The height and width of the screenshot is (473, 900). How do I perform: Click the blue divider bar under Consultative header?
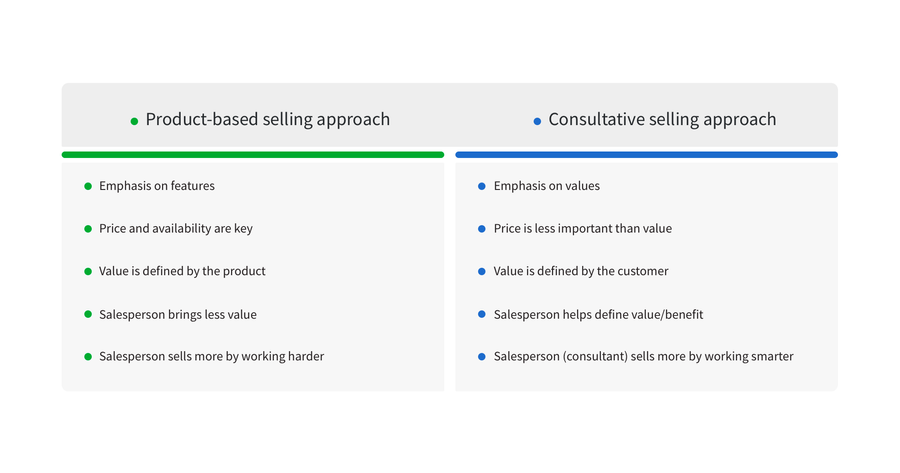646,155
